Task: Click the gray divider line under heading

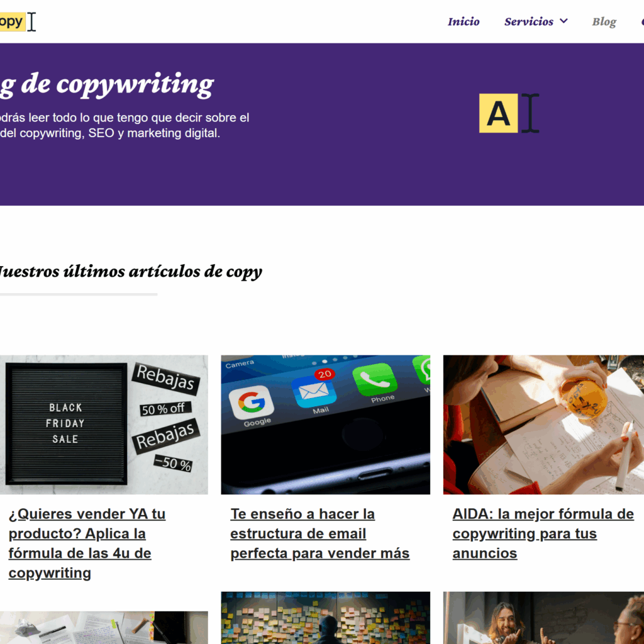Action: coord(79,294)
